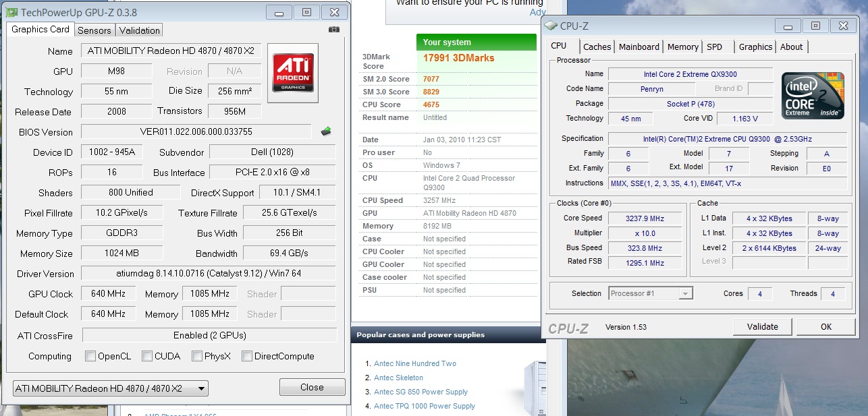Switch to the Caches tab in CPU-Z
The width and height of the screenshot is (868, 416).
click(x=597, y=47)
